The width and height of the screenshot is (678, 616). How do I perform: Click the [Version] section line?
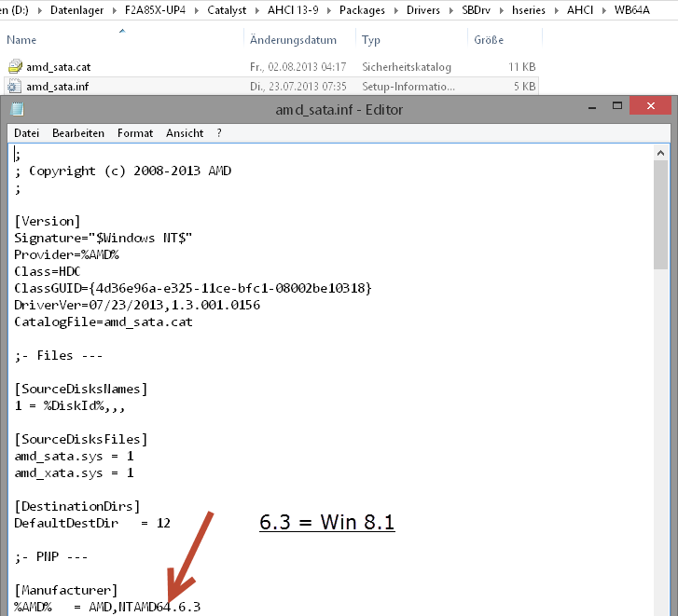point(48,221)
